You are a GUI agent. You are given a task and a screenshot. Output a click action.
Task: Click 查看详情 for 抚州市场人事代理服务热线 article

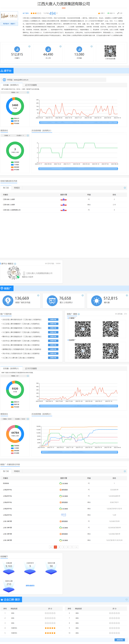click(53, 328)
